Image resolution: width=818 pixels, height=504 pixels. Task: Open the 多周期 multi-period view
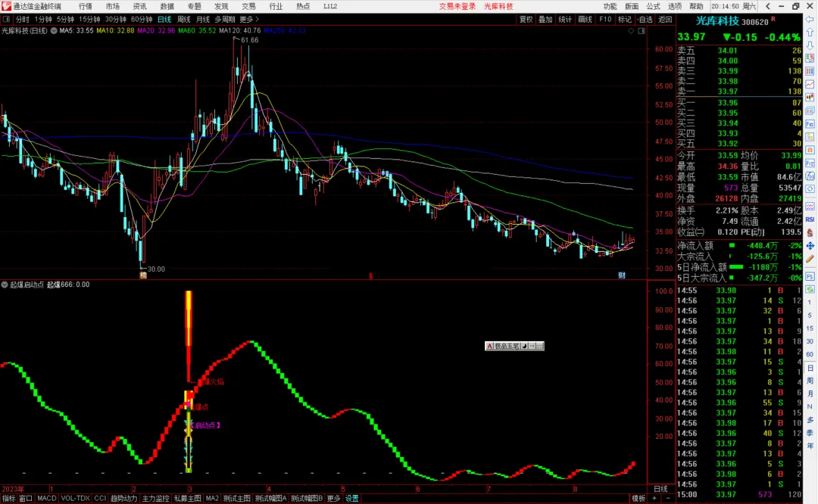coord(225,19)
